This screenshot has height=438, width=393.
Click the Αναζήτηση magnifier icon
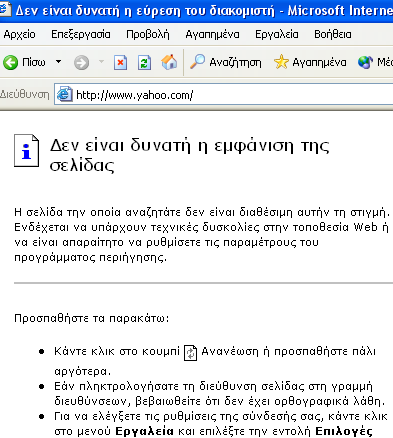(x=197, y=62)
